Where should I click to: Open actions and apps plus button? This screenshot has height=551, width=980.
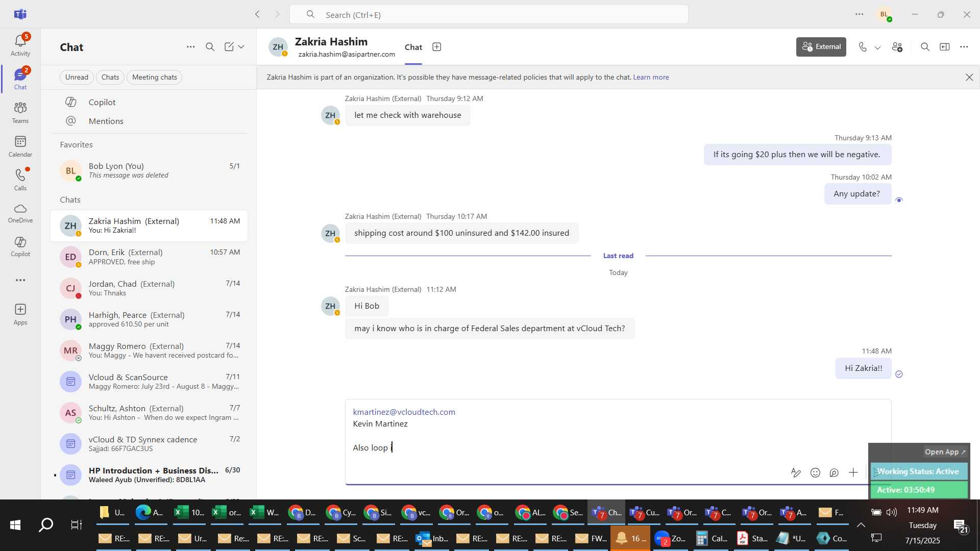point(853,472)
